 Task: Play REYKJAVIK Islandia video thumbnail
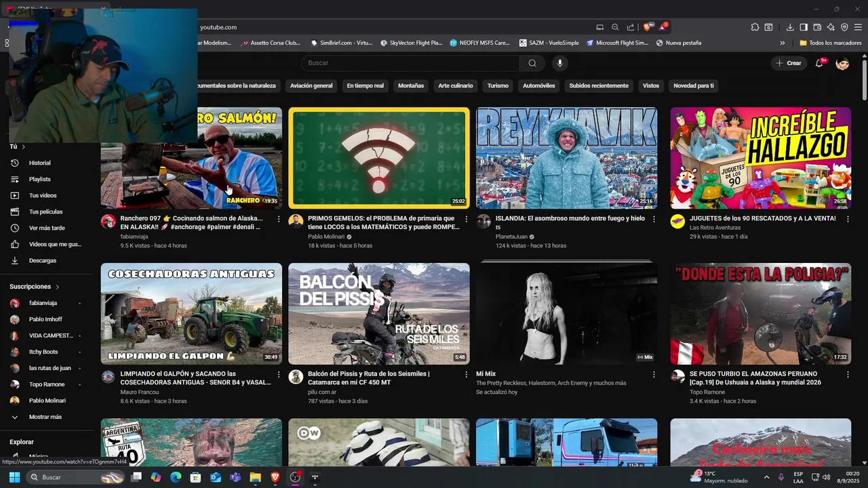point(566,158)
